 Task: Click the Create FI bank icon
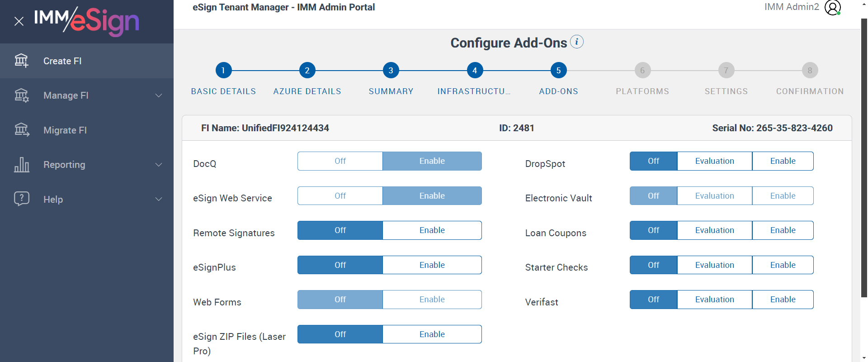pos(21,61)
